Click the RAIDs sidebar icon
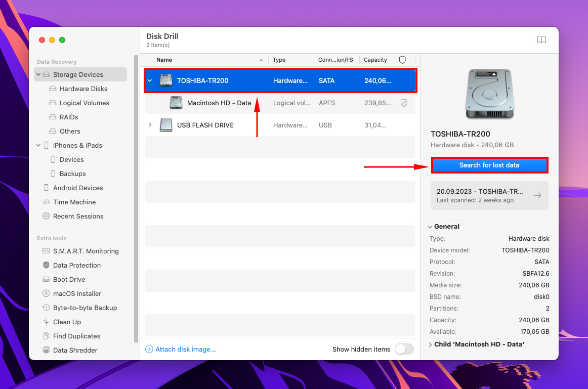This screenshot has width=588, height=389. coord(53,117)
